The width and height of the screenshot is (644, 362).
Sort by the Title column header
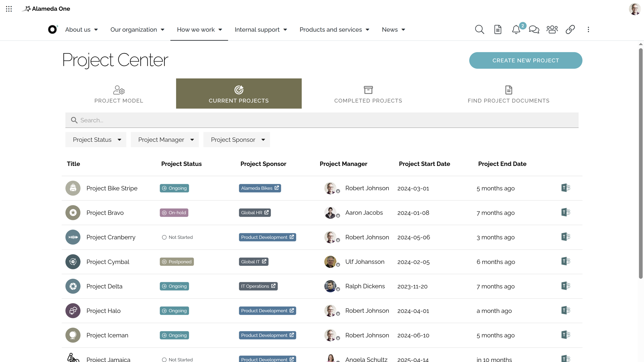(x=73, y=164)
